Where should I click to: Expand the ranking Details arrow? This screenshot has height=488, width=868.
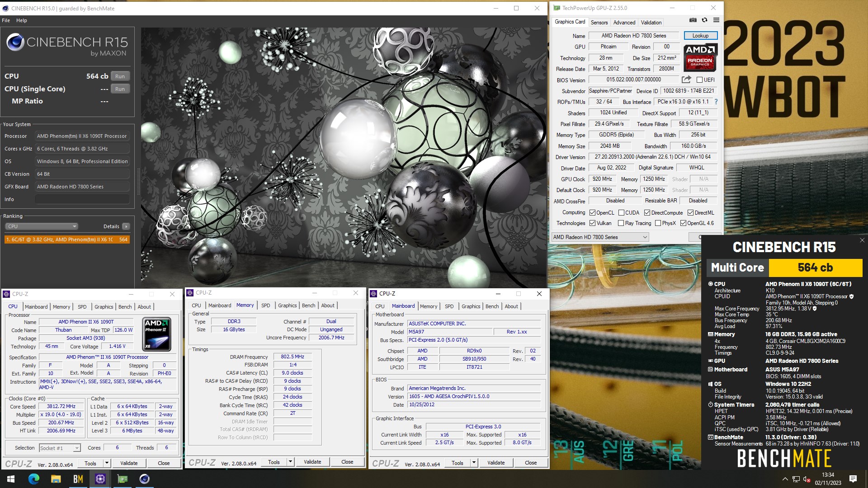pos(126,226)
